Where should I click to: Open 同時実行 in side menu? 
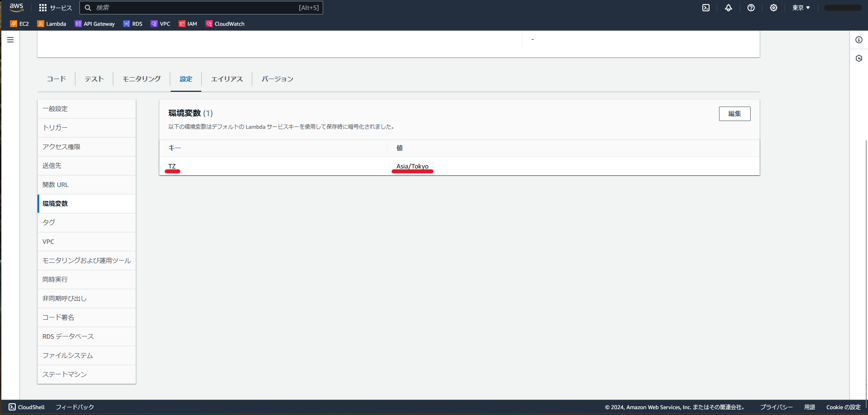coord(87,280)
